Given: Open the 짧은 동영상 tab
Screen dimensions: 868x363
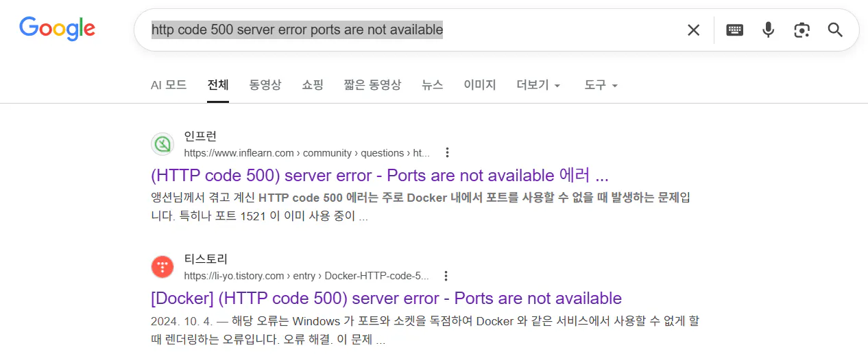Looking at the screenshot, I should pos(372,85).
